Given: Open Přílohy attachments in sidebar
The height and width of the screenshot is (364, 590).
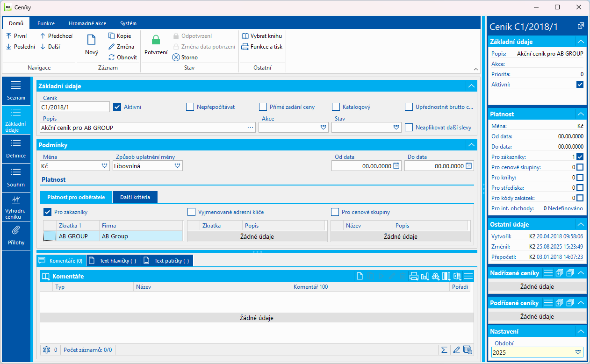Looking at the screenshot, I should click(x=16, y=236).
